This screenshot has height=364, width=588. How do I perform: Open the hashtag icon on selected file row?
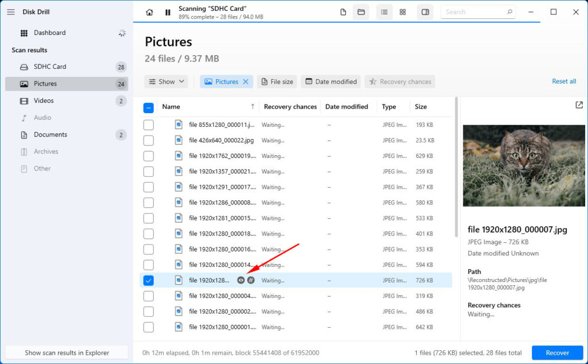[251, 280]
